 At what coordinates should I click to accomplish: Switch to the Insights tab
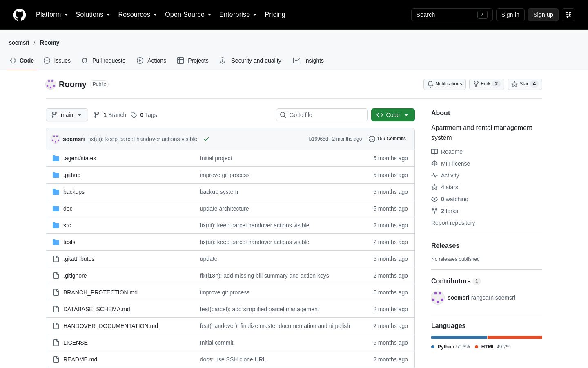click(308, 61)
